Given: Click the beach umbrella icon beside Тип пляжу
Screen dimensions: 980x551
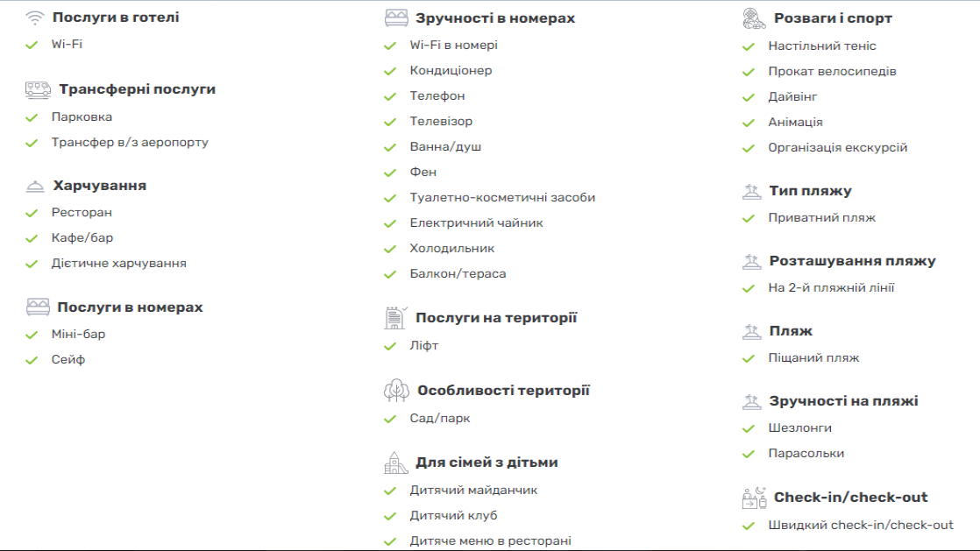Looking at the screenshot, I should tap(751, 191).
